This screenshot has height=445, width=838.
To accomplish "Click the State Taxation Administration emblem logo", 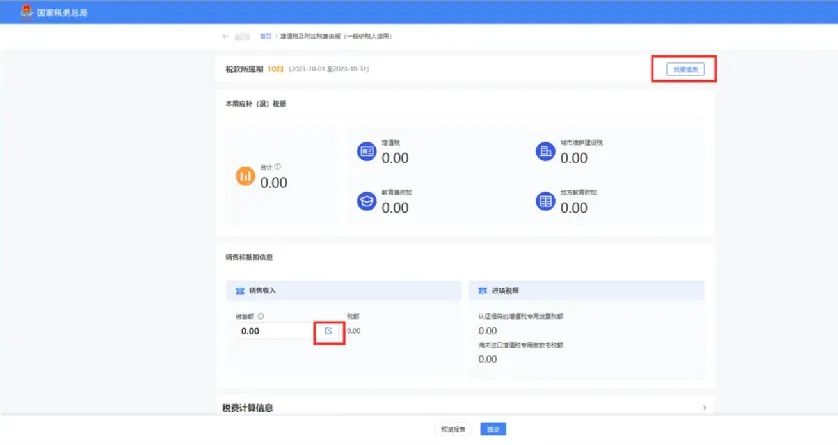I will (24, 11).
